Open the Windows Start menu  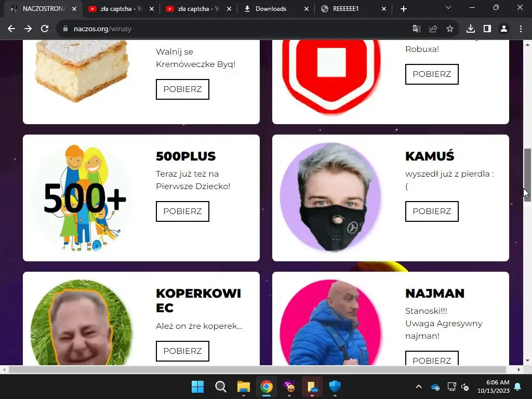pos(198,387)
